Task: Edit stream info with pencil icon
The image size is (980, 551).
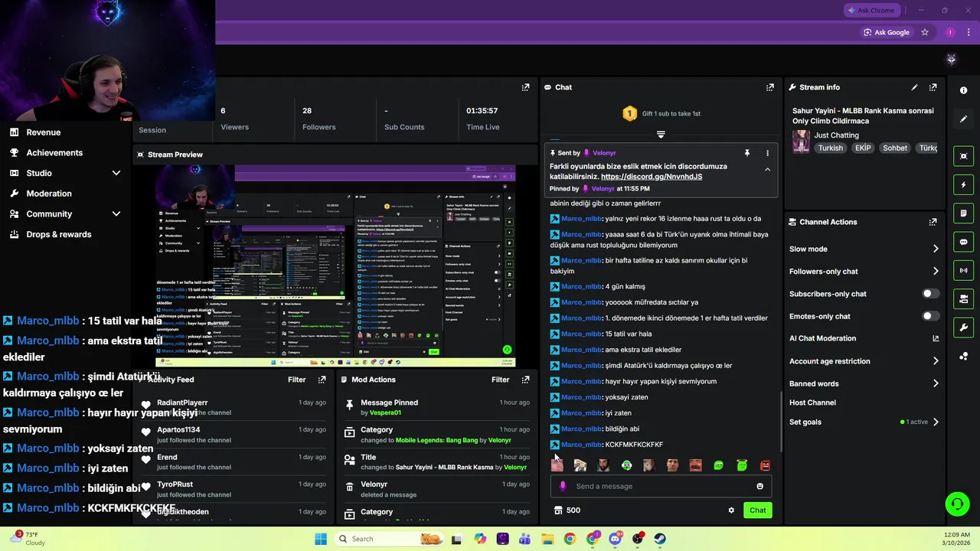Action: point(914,87)
